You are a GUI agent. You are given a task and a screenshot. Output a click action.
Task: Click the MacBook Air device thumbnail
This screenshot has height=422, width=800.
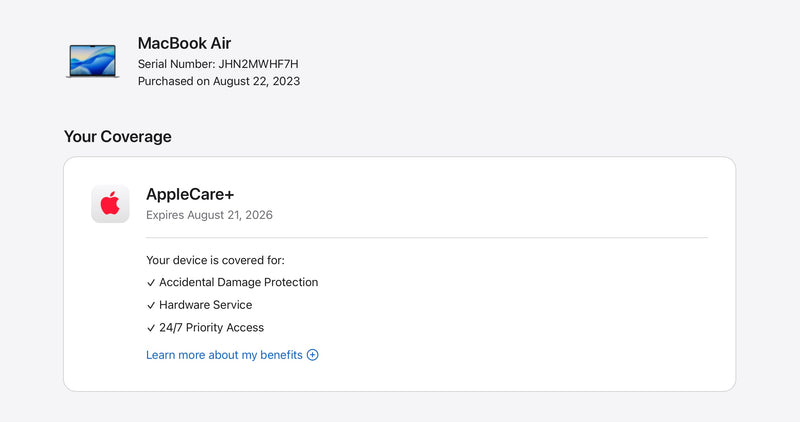(92, 61)
